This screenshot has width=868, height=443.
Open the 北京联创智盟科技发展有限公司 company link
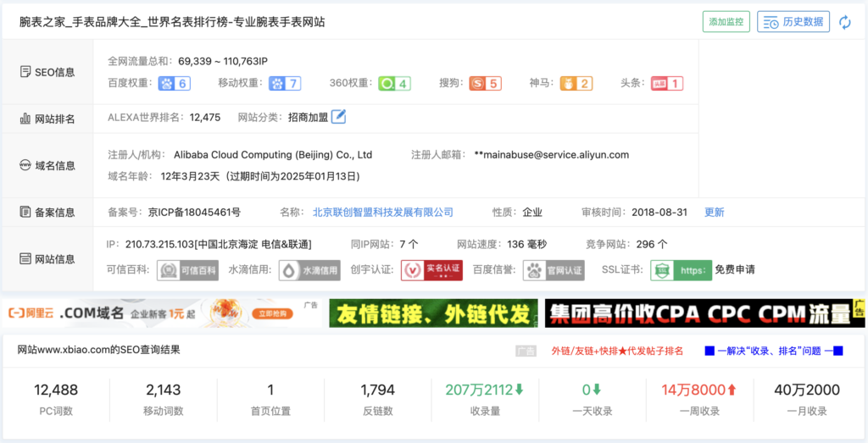click(383, 212)
